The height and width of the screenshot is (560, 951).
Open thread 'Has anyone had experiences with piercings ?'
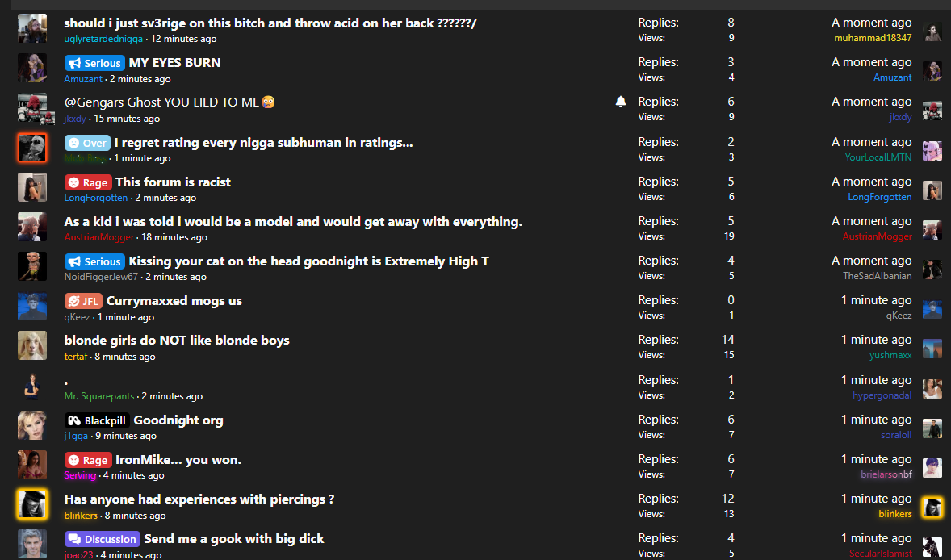point(199,499)
